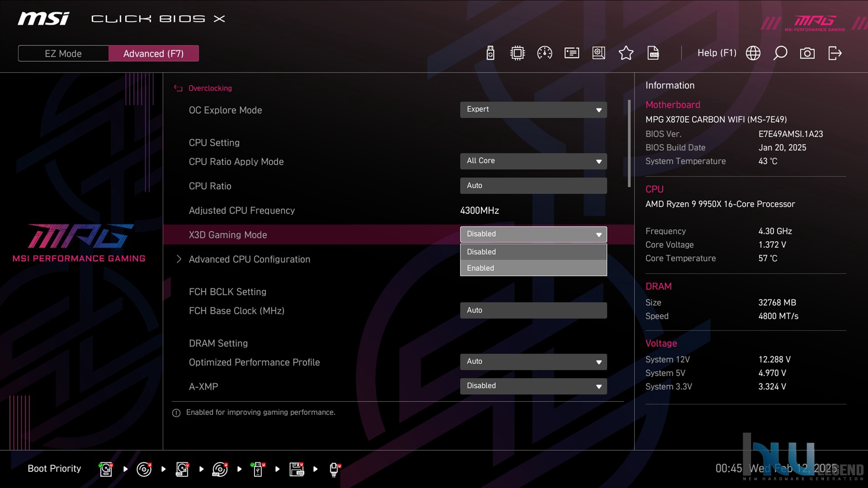Select USB flash key boot icon
This screenshot has height=488, width=868.
[x=258, y=469]
